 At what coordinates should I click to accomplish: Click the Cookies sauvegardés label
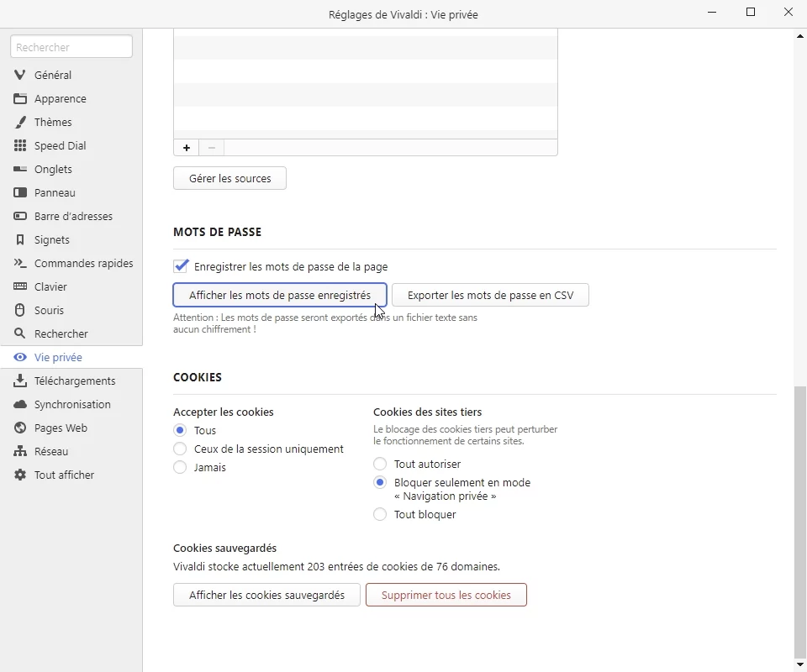tap(225, 548)
